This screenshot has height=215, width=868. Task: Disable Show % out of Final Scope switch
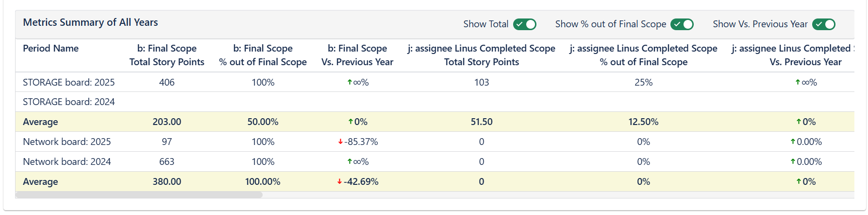(682, 24)
